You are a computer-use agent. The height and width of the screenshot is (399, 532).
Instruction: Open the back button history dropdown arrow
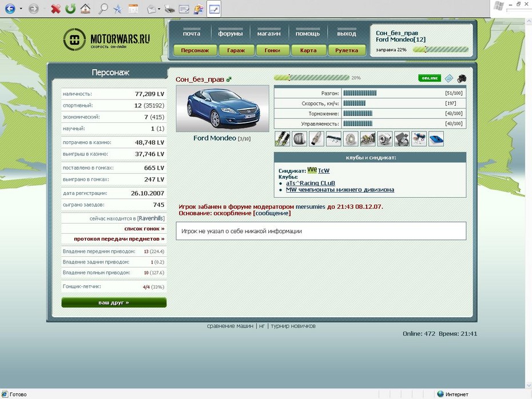21,9
